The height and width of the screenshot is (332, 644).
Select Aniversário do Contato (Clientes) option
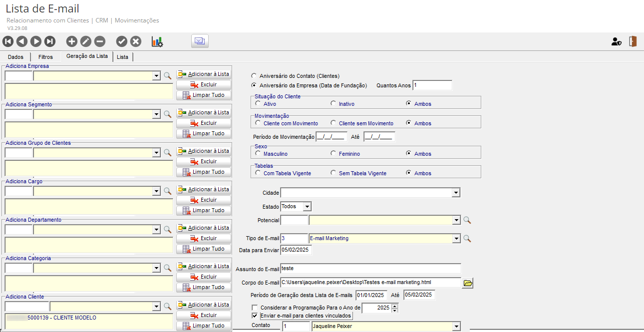(x=255, y=76)
